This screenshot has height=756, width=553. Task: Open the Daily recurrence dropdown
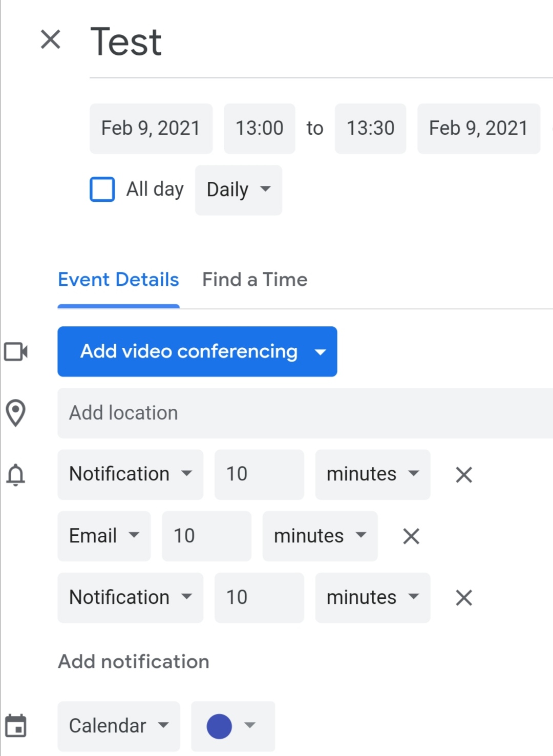[x=239, y=190]
